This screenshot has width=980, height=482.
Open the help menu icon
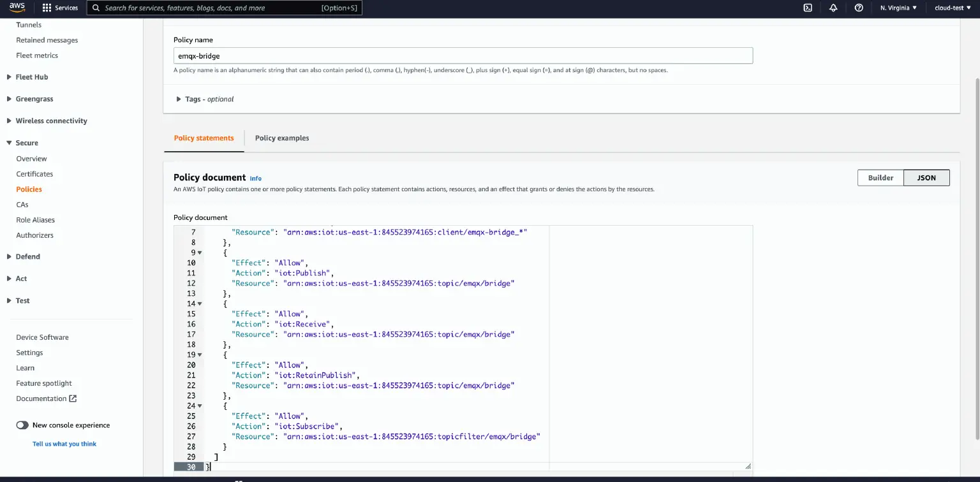coord(858,8)
